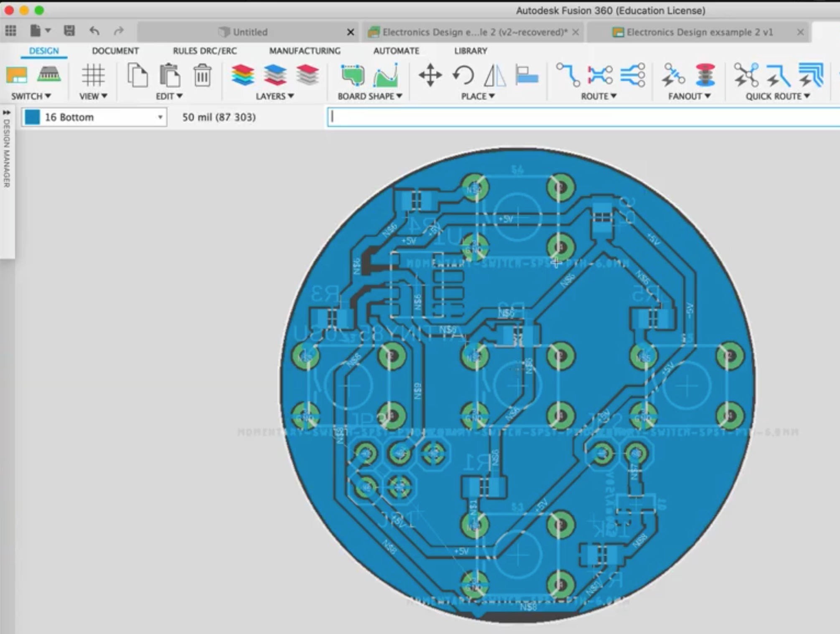
Task: Show all layers colored stack icon
Action: [x=242, y=75]
